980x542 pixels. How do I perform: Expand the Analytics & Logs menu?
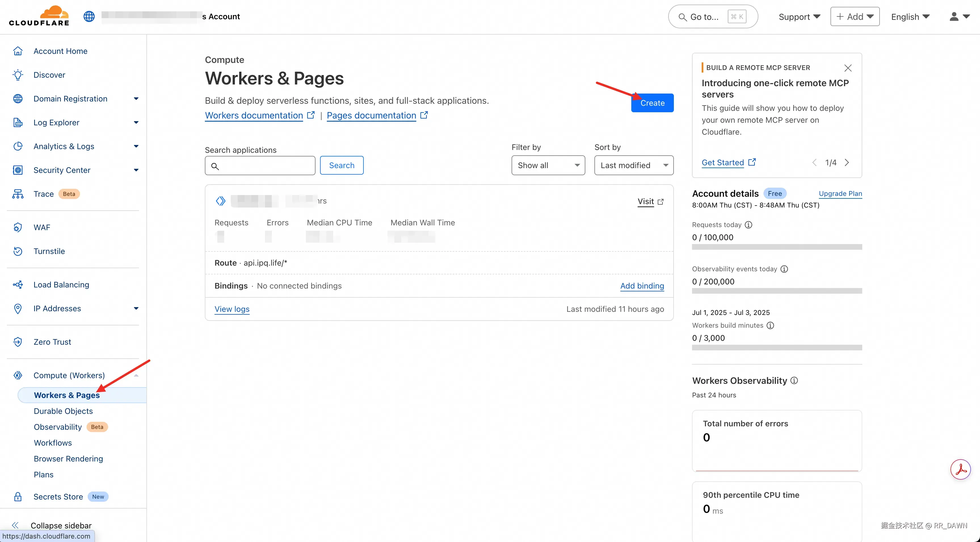coord(136,146)
